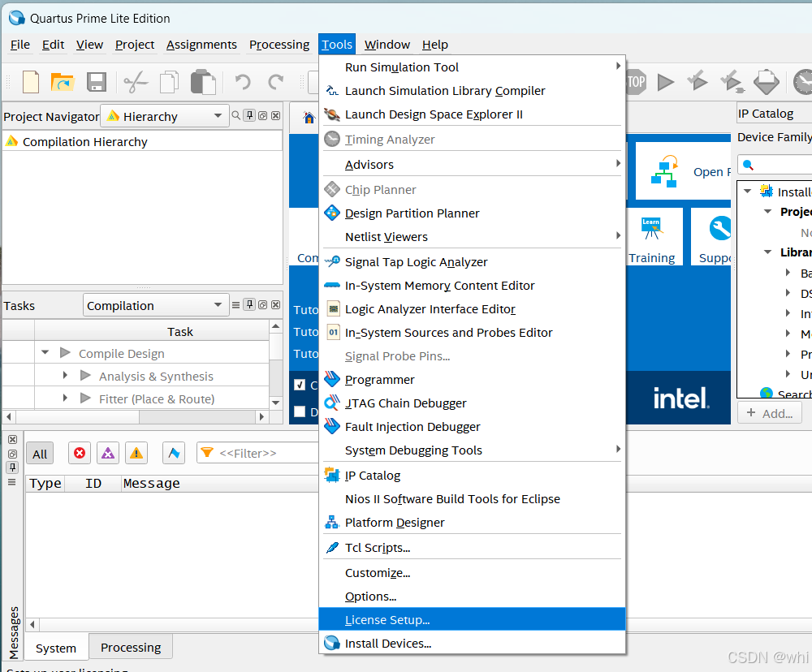Expand the Fitter (Place & Route) task
812x672 pixels.
pyautogui.click(x=65, y=398)
